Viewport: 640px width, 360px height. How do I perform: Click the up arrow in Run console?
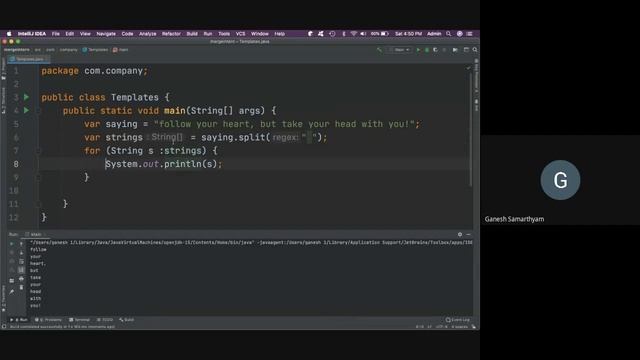point(21,244)
